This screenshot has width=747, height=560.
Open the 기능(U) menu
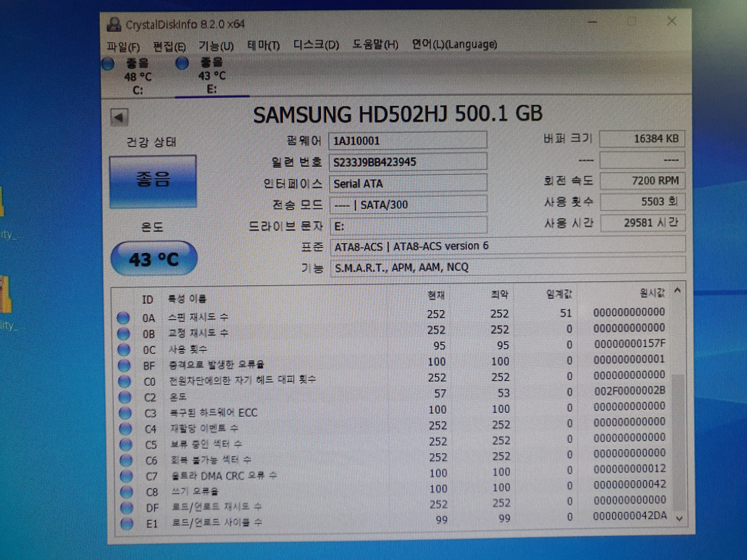coord(216,46)
